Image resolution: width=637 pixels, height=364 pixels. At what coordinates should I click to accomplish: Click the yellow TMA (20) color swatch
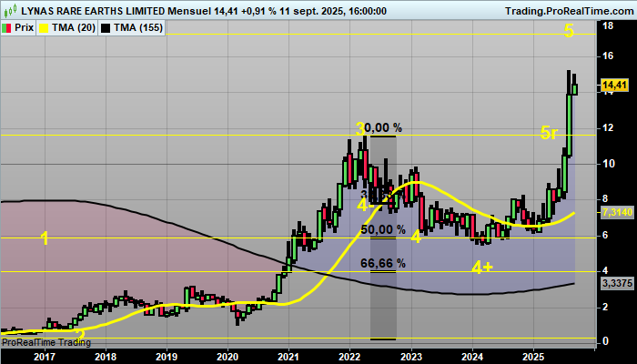(43, 28)
